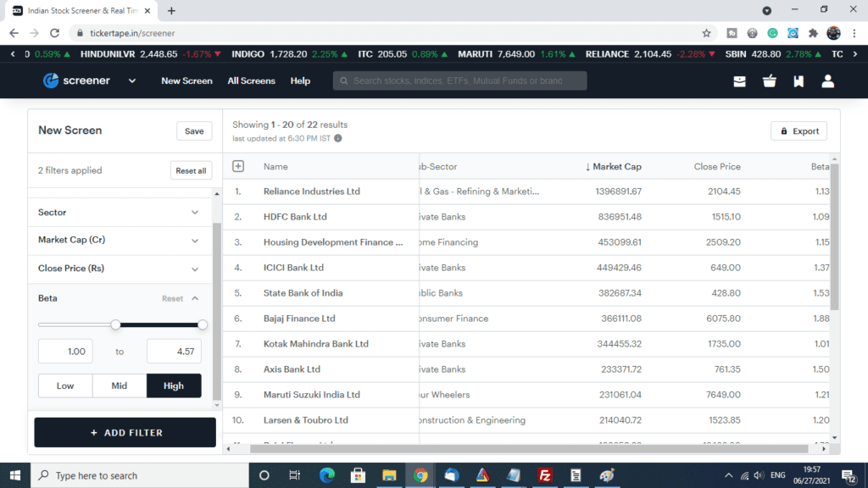Click the Tickertape screener logo
Image resolution: width=868 pixels, height=488 pixels.
[x=76, y=80]
